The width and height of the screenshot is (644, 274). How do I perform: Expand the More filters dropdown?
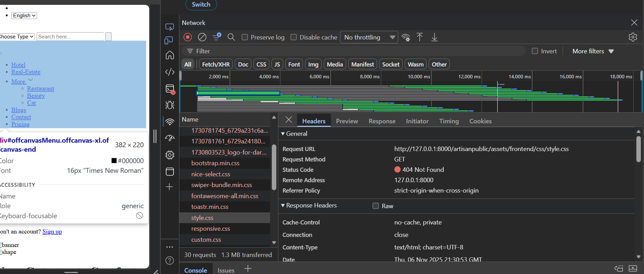(593, 51)
